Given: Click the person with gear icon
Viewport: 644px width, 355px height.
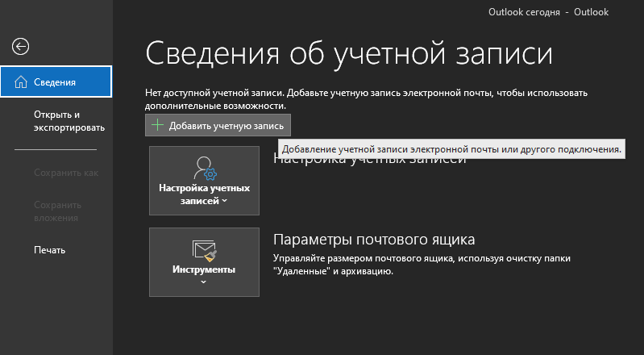Looking at the screenshot, I should click(204, 167).
